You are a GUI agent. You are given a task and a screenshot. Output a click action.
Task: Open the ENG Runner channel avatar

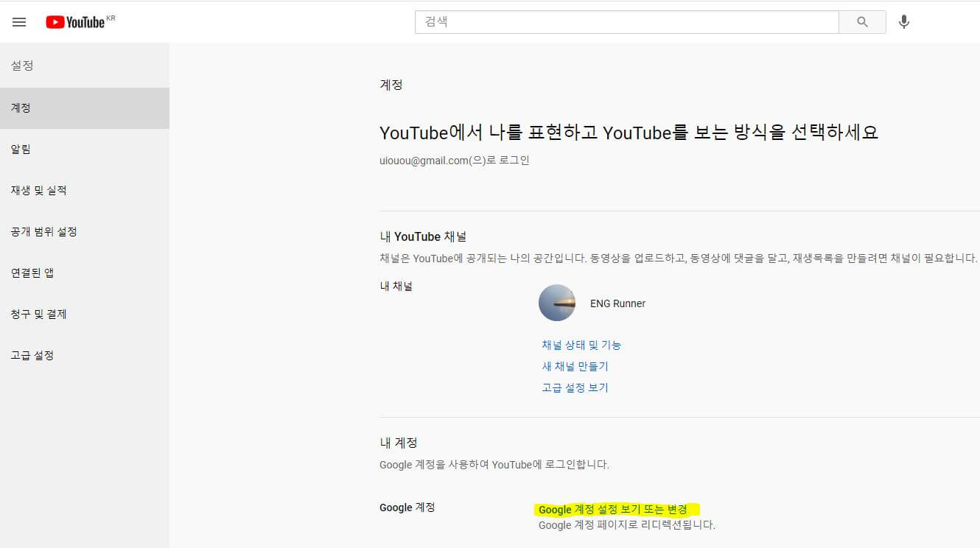coord(557,303)
